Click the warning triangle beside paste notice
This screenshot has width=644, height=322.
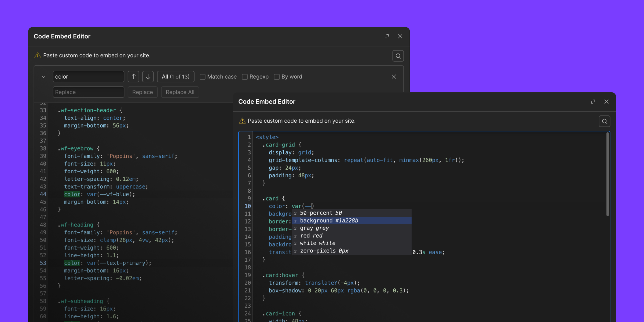pos(242,121)
